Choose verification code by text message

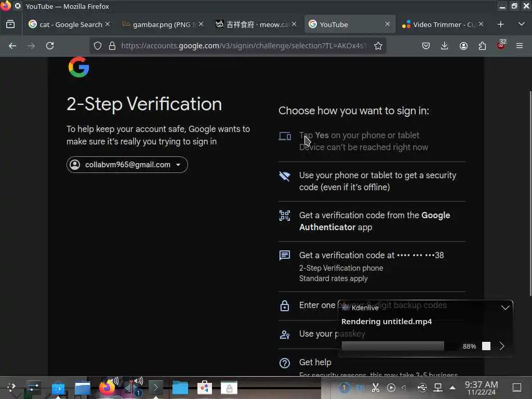(372, 267)
